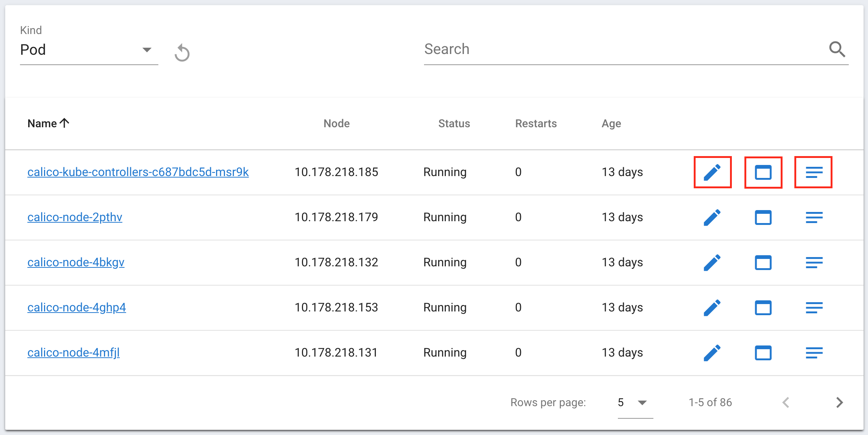Edit the calico-node-2pthv pod with the pencil icon
Viewport: 868px width, 435px height.
click(712, 217)
